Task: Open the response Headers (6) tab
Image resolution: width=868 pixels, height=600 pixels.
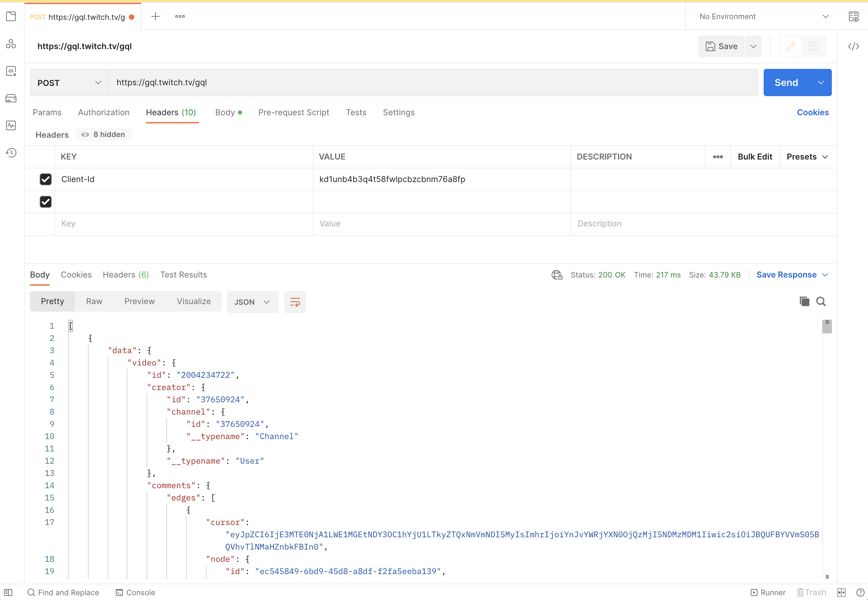Action: tap(126, 275)
